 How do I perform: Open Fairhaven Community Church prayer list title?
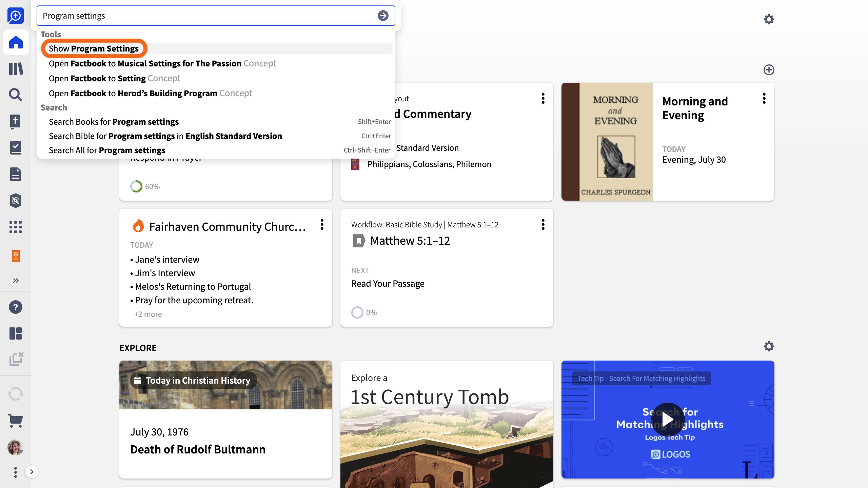click(227, 226)
